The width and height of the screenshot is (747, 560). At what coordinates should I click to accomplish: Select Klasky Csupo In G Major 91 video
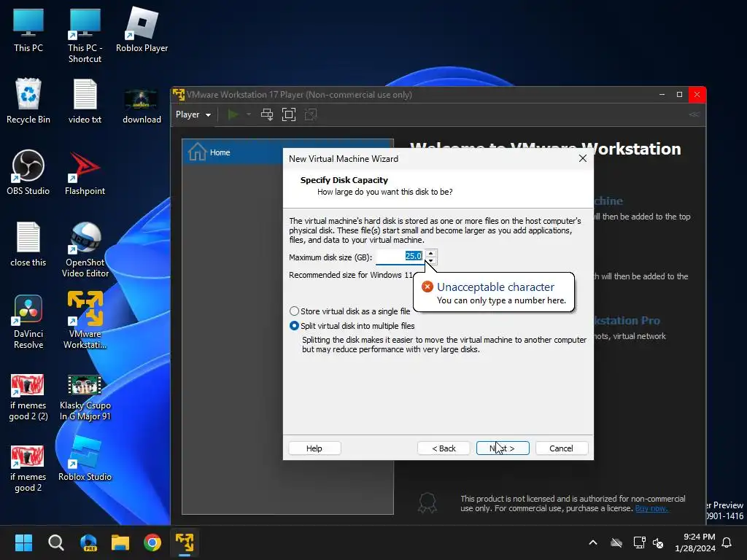(85, 397)
